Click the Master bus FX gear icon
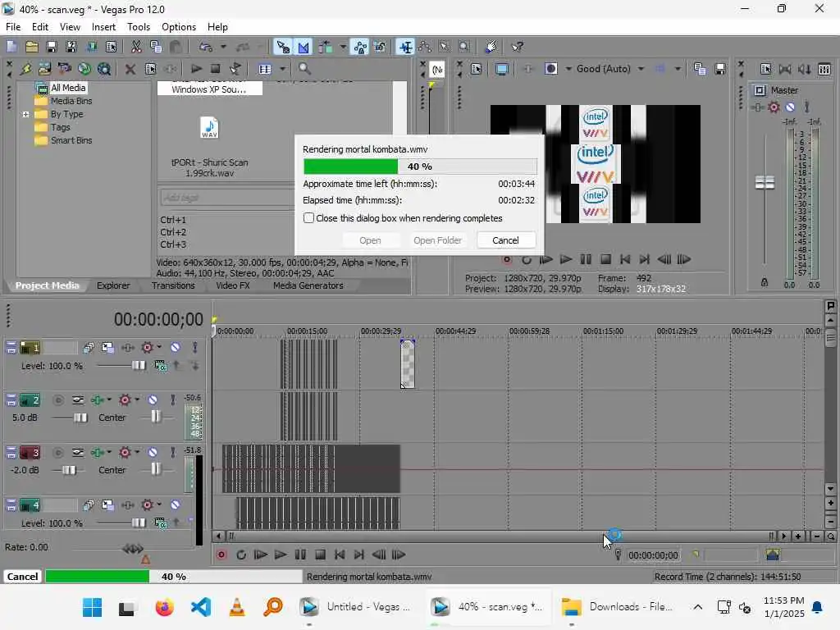 [x=774, y=107]
